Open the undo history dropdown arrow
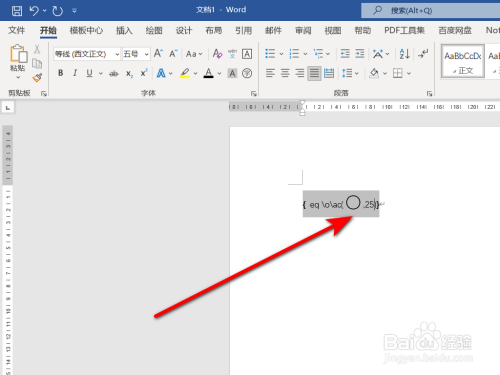Viewport: 500px width, 375px height. (x=45, y=11)
